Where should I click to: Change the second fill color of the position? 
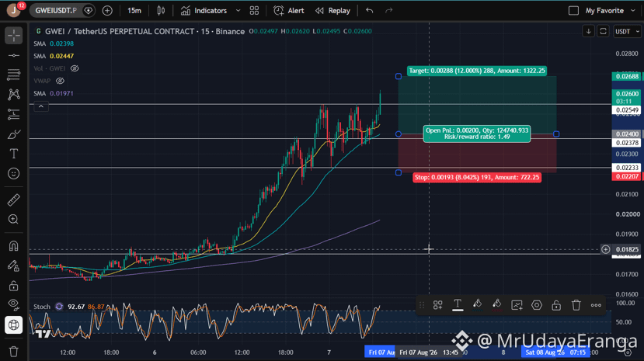[497, 305]
